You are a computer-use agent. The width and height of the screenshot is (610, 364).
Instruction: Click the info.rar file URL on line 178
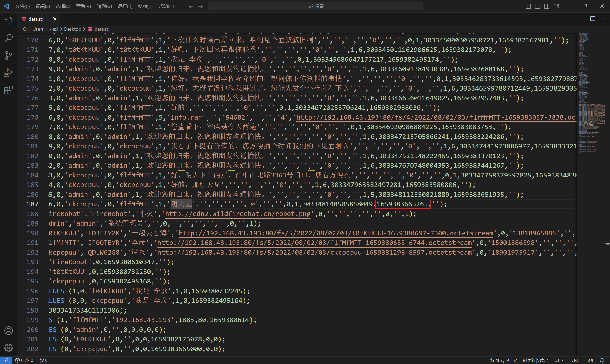pyautogui.click(x=437, y=117)
